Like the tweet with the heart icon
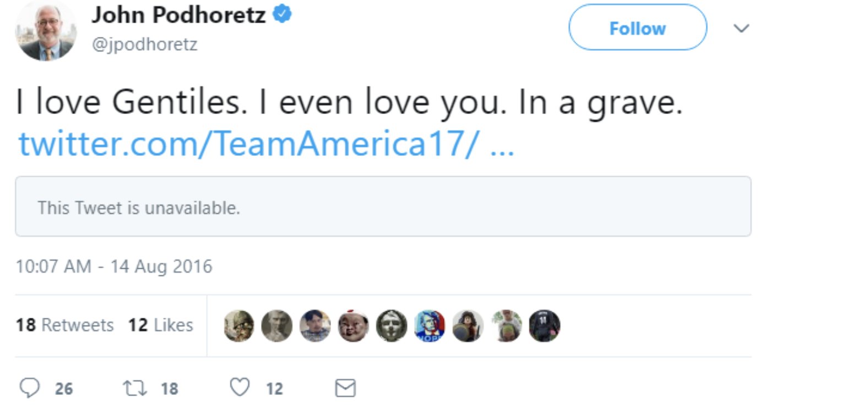This screenshot has height=412, width=868. pos(240,387)
